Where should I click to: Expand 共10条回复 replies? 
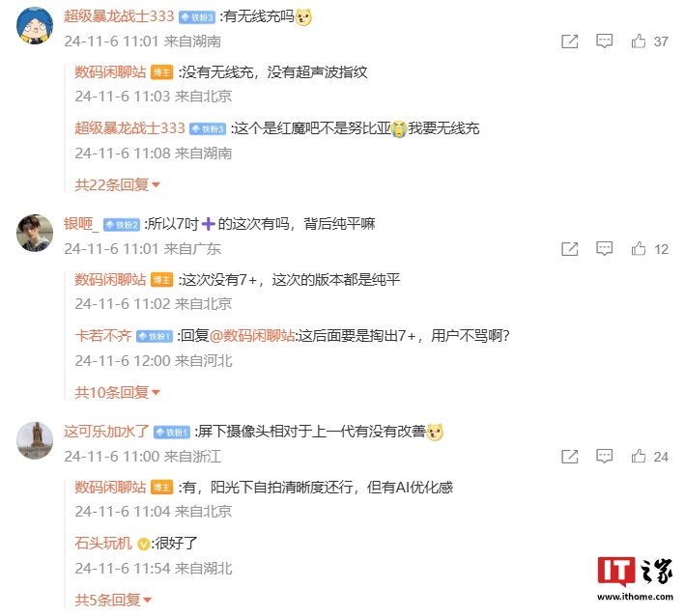point(117,392)
